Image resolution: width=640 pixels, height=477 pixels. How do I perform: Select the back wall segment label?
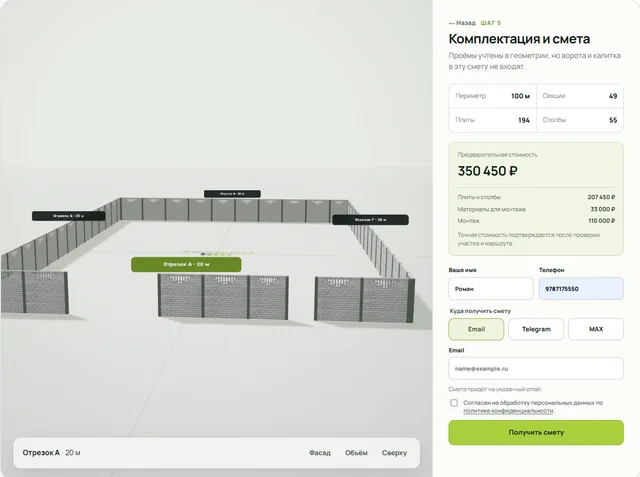point(232,194)
